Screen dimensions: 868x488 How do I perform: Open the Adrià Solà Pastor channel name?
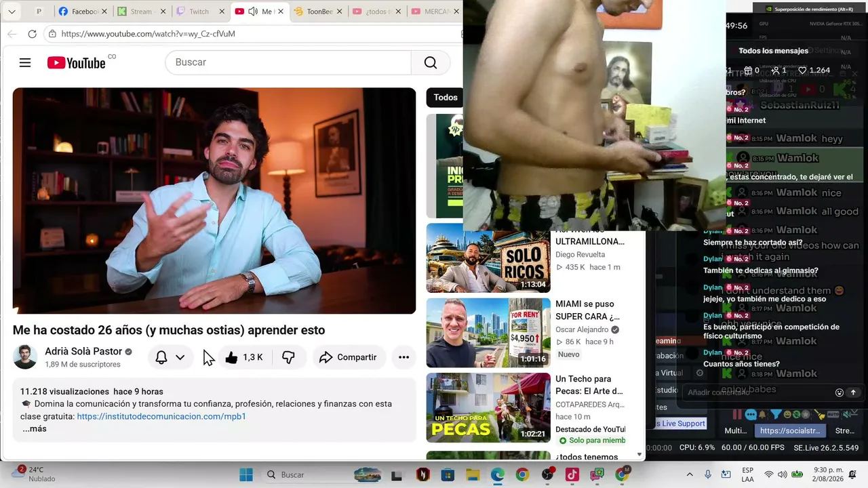pos(83,352)
